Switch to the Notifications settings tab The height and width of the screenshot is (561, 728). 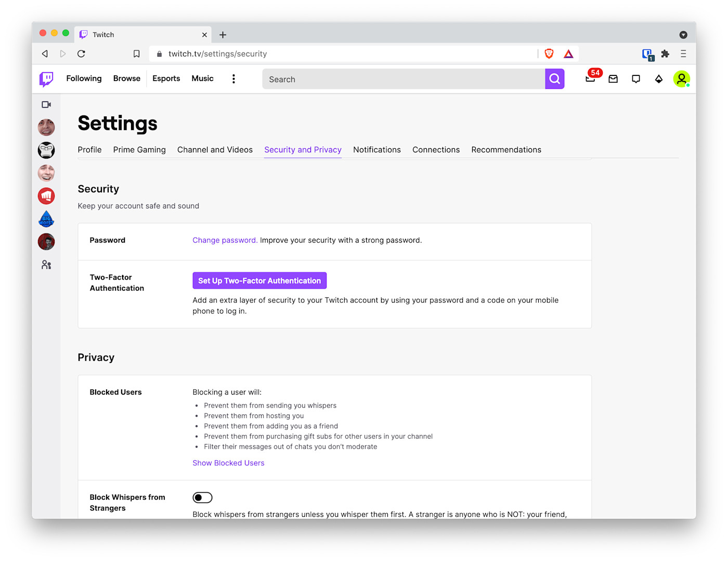click(376, 150)
